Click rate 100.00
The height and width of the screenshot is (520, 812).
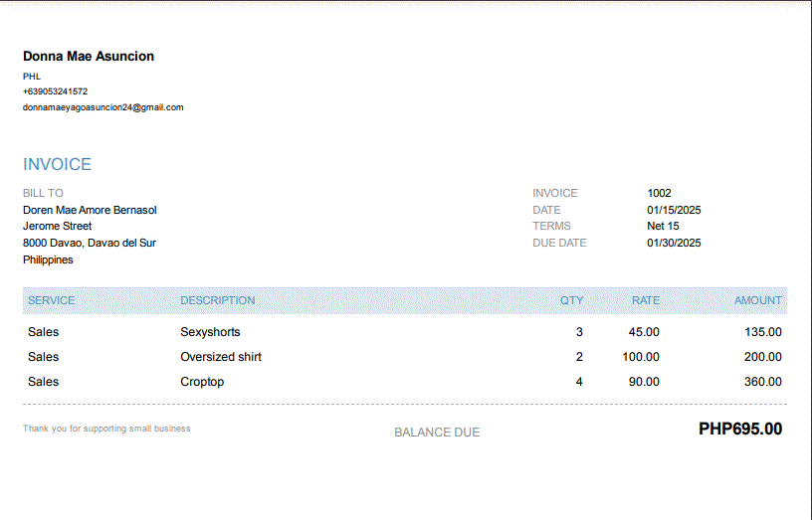click(641, 357)
